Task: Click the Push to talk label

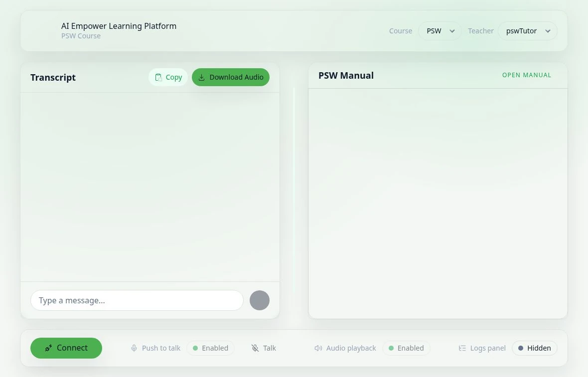Action: [x=161, y=348]
